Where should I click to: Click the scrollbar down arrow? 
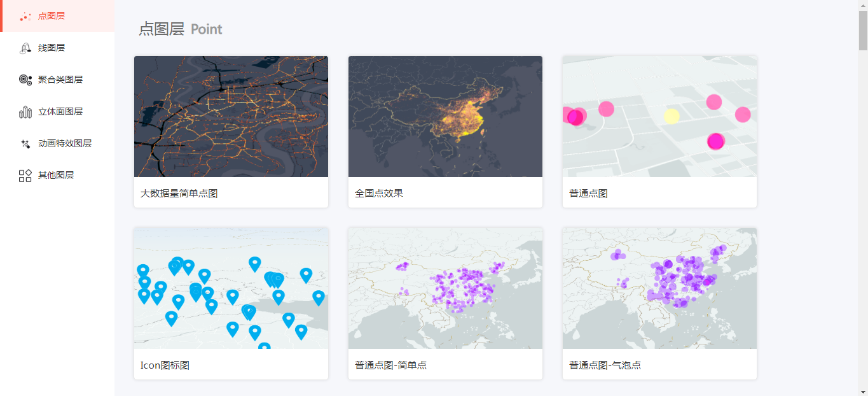[x=863, y=391]
